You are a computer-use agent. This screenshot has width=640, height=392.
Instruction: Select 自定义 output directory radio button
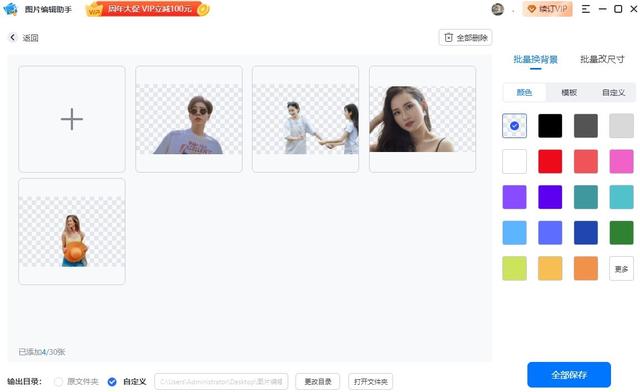pos(112,381)
